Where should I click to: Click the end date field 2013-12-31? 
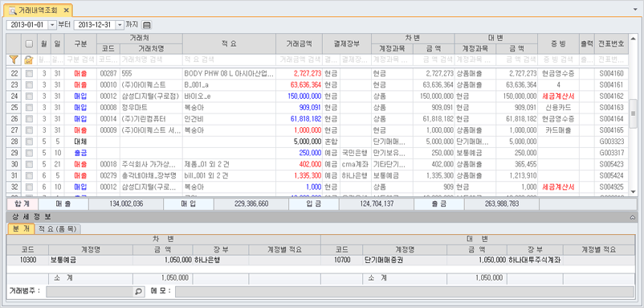[95, 25]
